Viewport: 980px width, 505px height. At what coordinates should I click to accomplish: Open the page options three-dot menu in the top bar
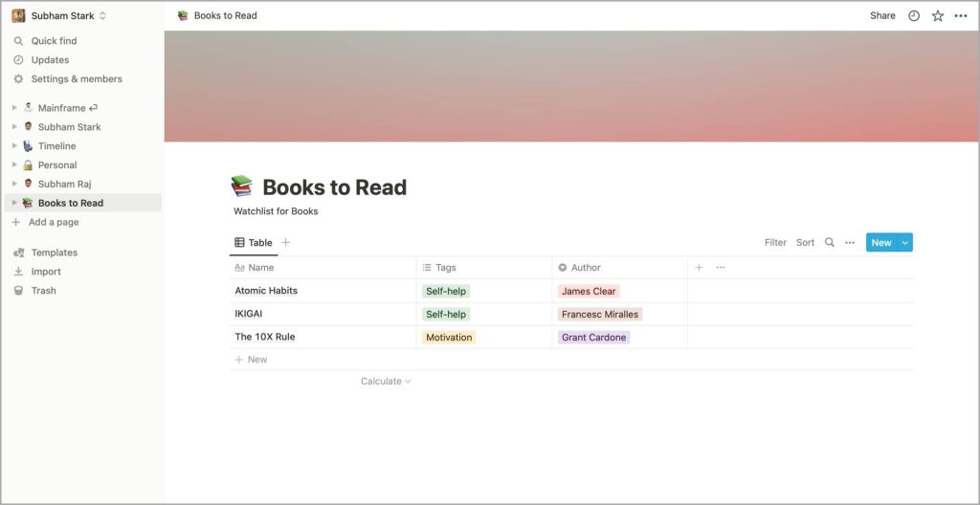961,16
